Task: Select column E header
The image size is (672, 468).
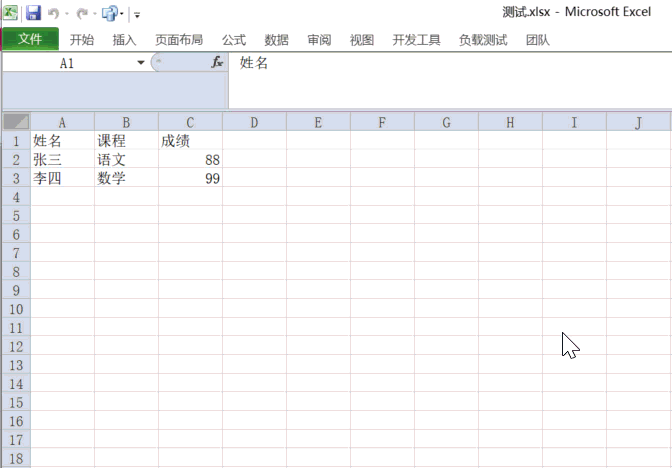Action: tap(318, 123)
